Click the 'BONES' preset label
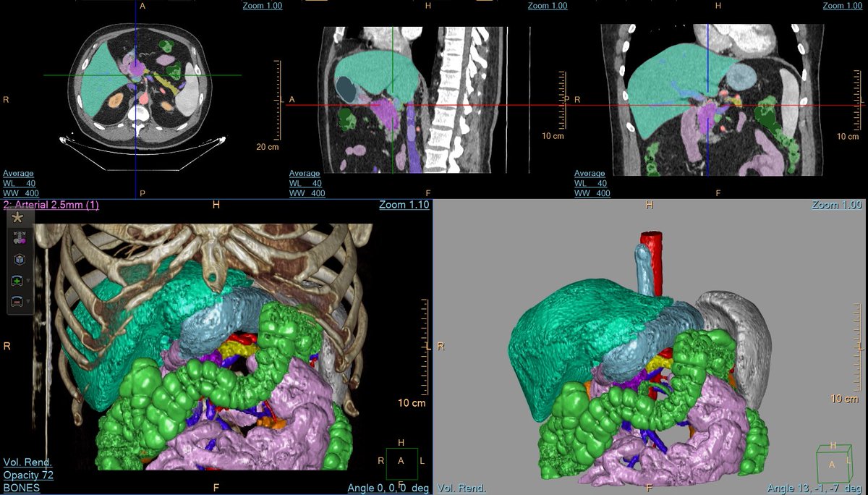This screenshot has width=868, height=495. pos(21,488)
